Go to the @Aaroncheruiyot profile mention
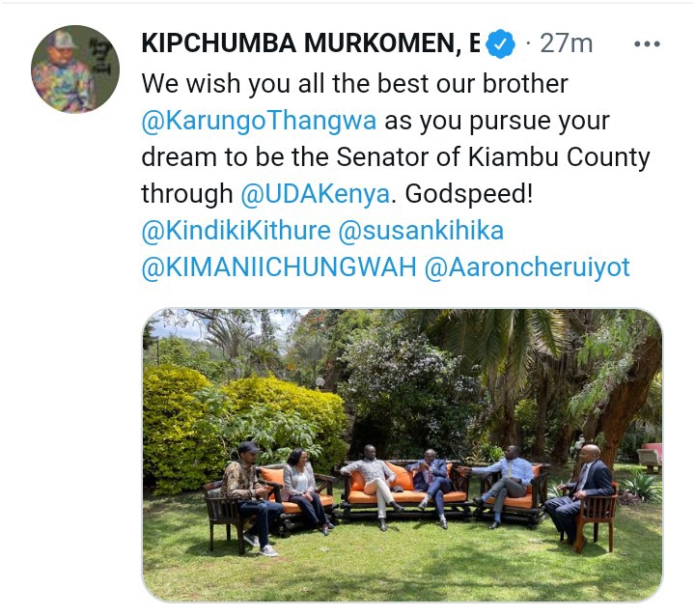This screenshot has width=695, height=616. click(527, 267)
